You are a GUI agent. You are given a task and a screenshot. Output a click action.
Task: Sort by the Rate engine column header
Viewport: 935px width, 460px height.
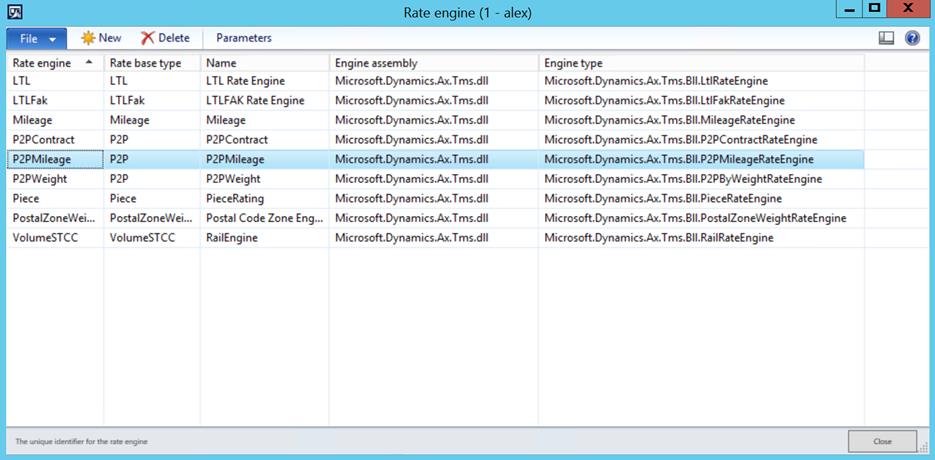[x=55, y=63]
